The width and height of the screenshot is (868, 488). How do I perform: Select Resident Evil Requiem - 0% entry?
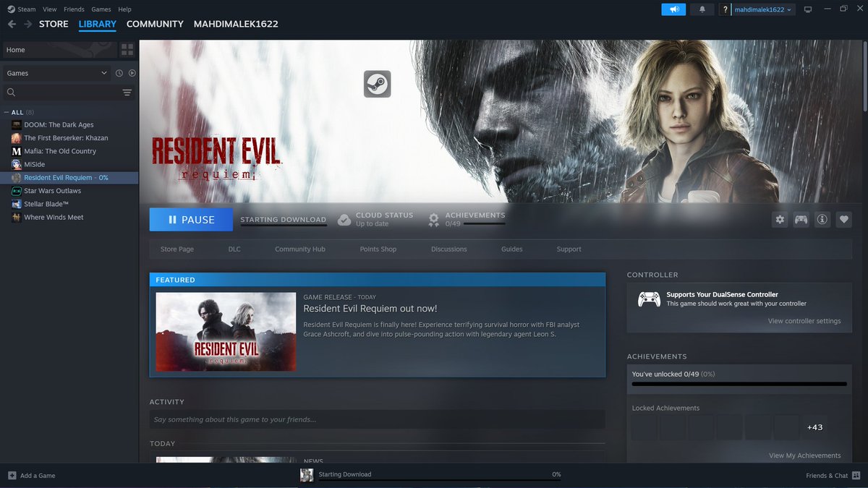click(69, 177)
